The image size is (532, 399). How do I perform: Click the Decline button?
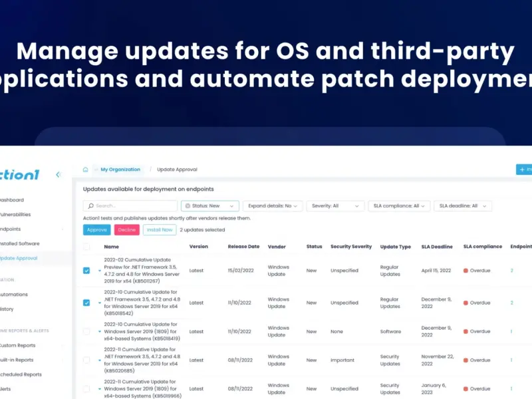click(x=127, y=229)
